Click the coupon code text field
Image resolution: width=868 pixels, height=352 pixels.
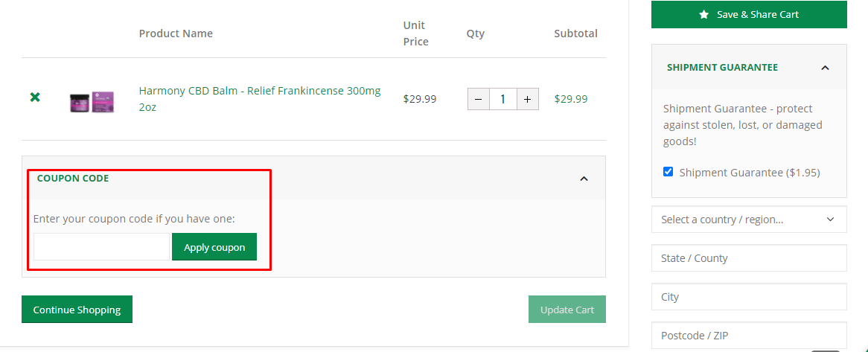click(x=101, y=247)
